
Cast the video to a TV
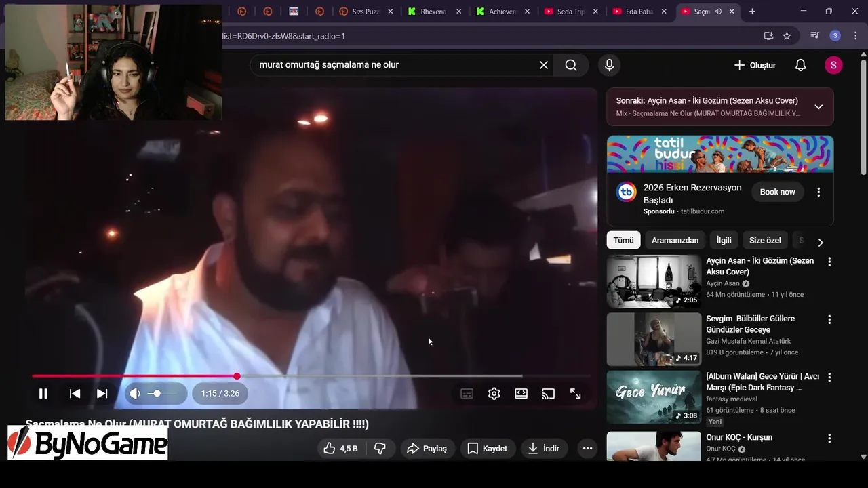[548, 394]
